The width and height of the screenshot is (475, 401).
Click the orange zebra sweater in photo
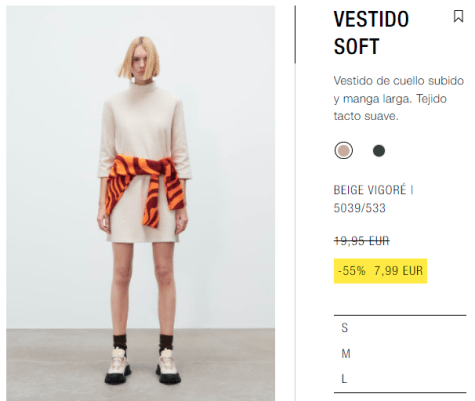[x=145, y=188]
